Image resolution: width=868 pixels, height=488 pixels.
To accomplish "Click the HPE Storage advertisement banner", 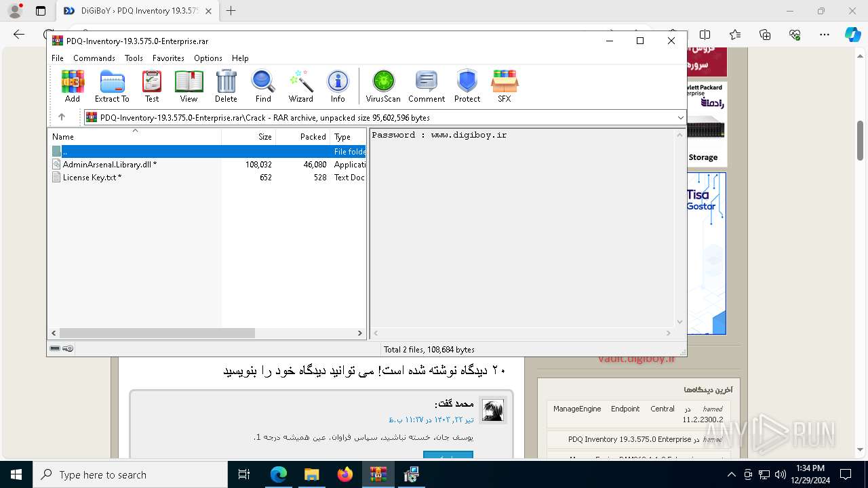I will 707,124.
